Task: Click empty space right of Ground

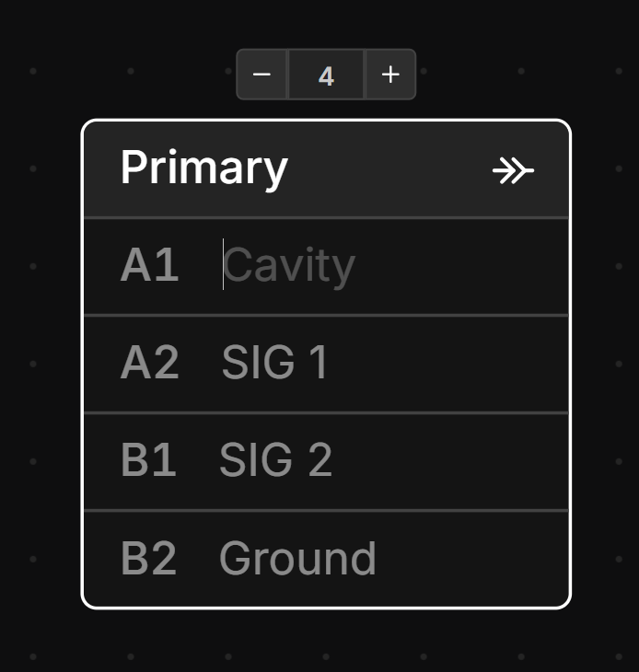Action: 470,558
